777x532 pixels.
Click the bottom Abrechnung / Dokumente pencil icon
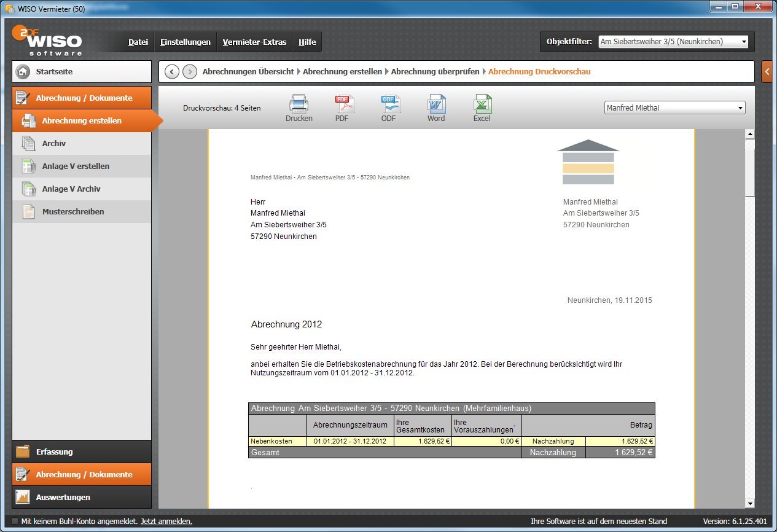pos(23,474)
